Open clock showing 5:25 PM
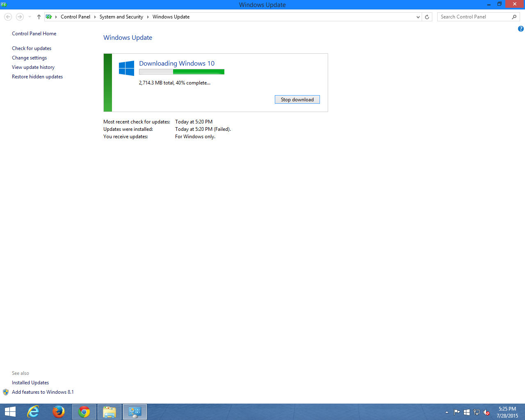525x420 pixels. (x=507, y=412)
